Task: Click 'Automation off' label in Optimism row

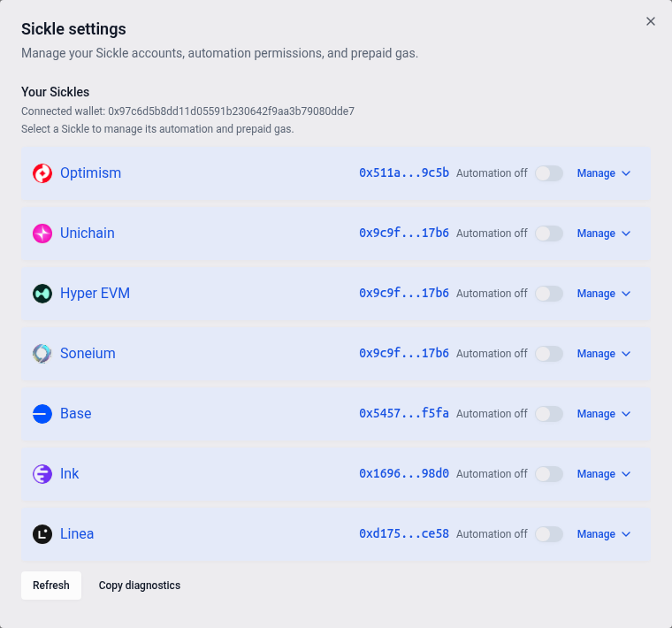Action: coord(492,173)
